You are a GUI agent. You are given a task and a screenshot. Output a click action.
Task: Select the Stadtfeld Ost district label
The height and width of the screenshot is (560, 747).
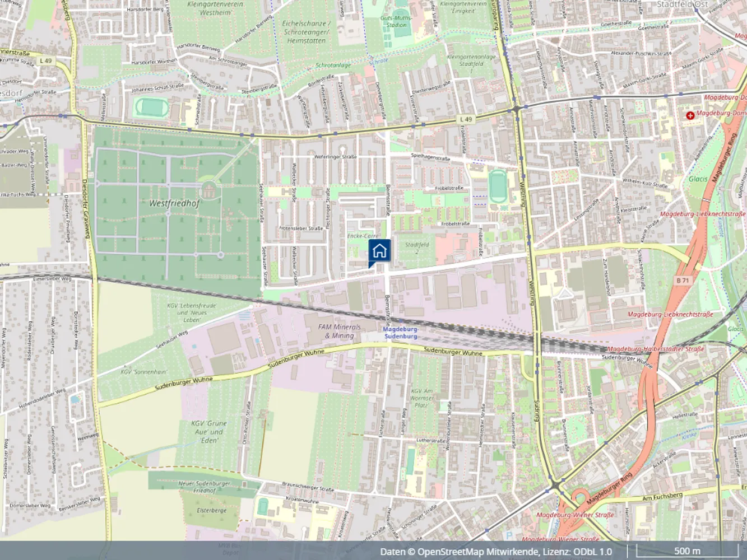(x=683, y=4)
